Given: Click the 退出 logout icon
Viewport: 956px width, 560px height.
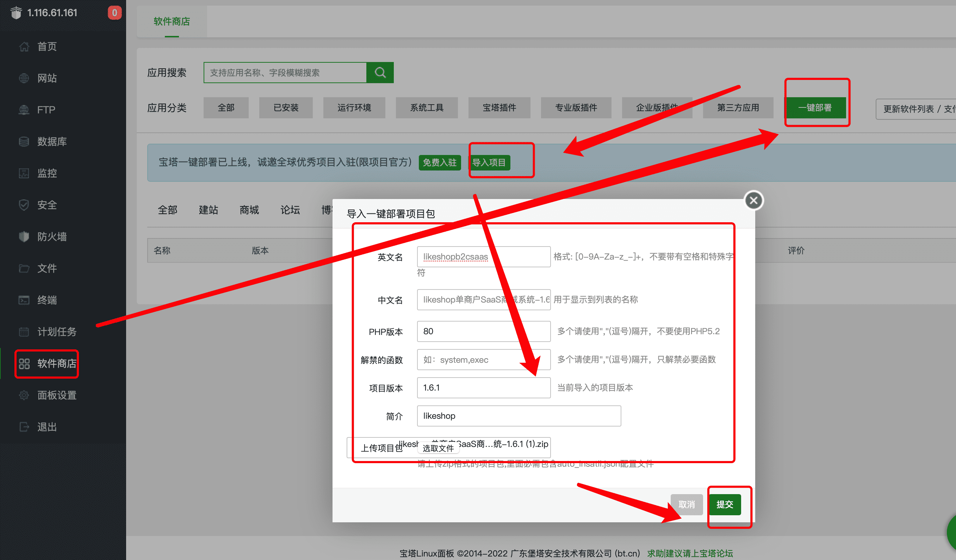Looking at the screenshot, I should coord(24,427).
